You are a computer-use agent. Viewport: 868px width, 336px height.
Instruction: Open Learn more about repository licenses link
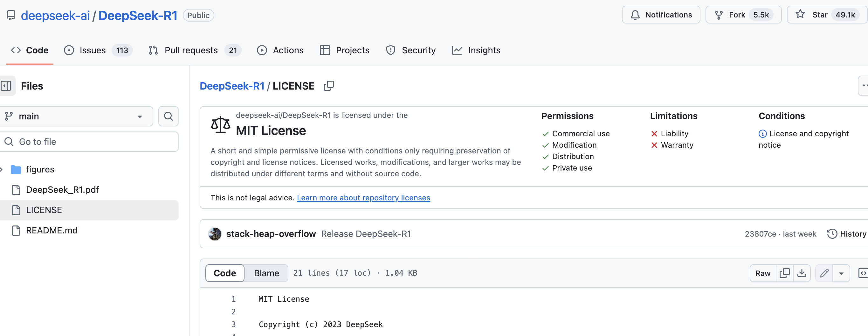click(363, 198)
